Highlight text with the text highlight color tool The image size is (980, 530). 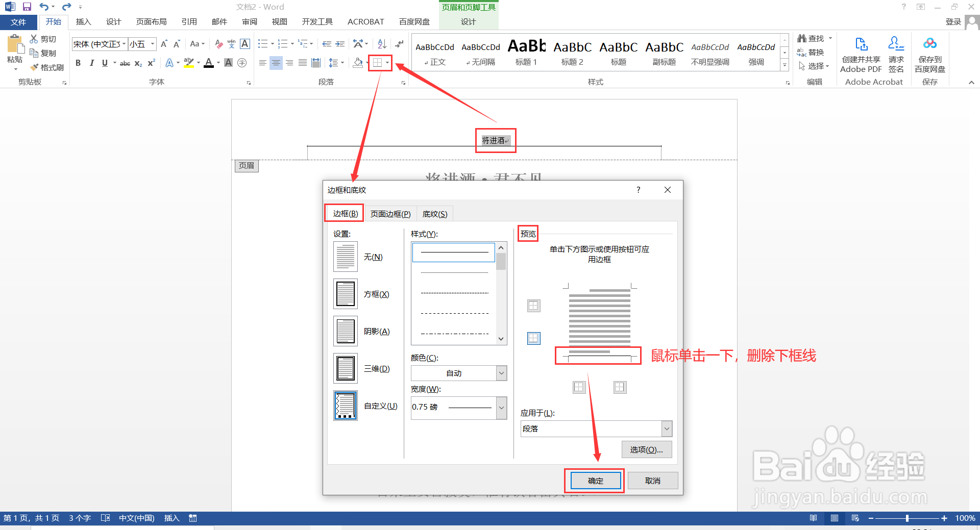click(x=188, y=63)
